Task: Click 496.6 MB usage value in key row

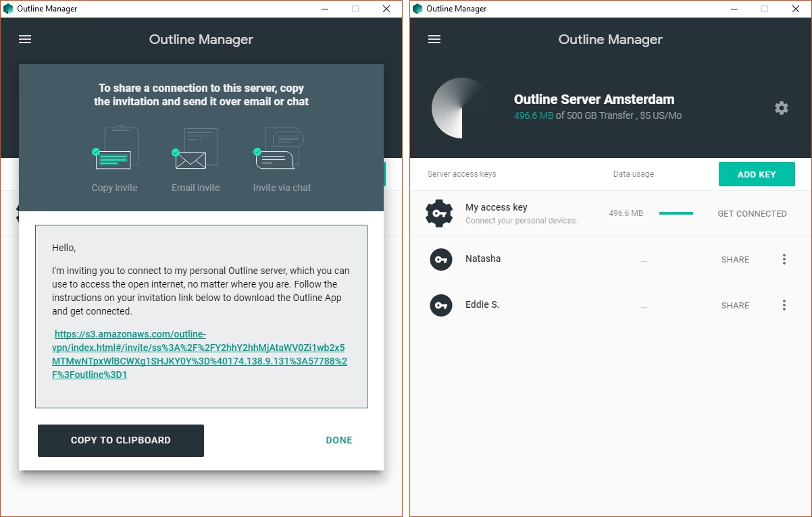Action: (626, 213)
